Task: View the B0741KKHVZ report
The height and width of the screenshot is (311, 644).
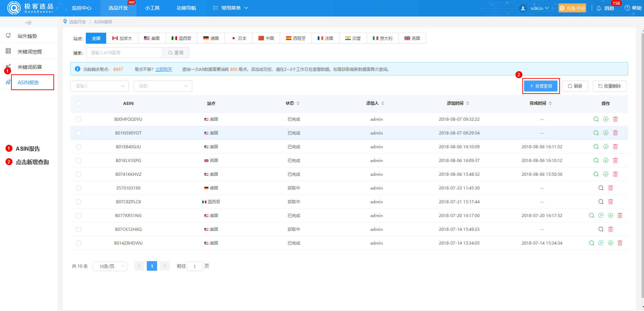Action: click(x=596, y=174)
